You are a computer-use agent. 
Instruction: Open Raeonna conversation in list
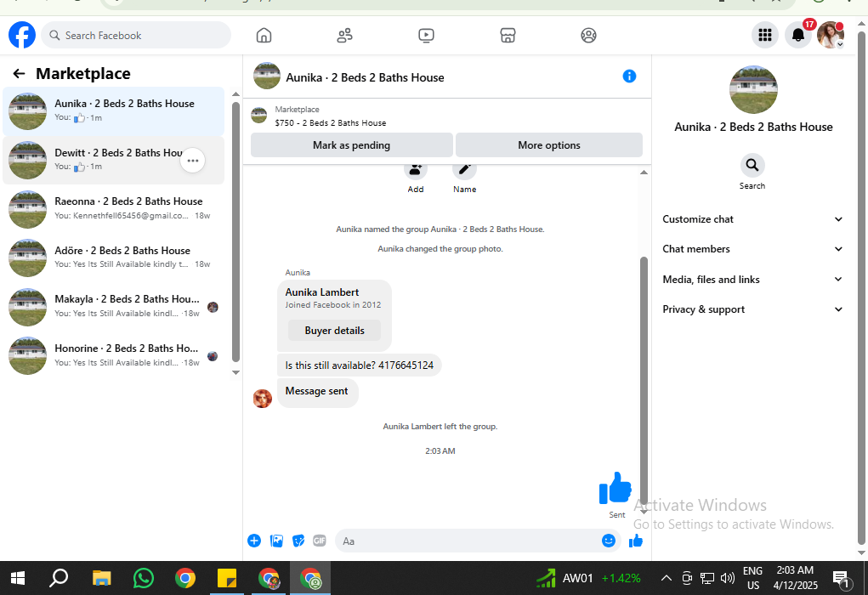(113, 208)
